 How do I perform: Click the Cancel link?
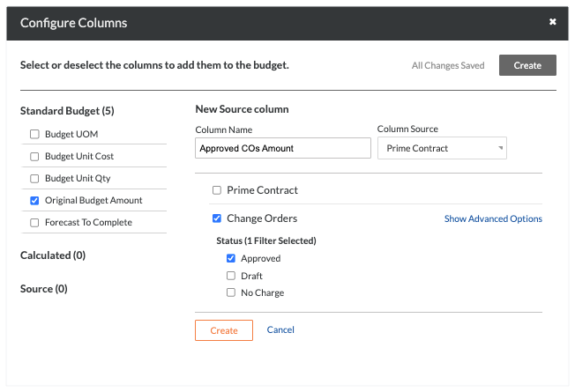coord(280,329)
